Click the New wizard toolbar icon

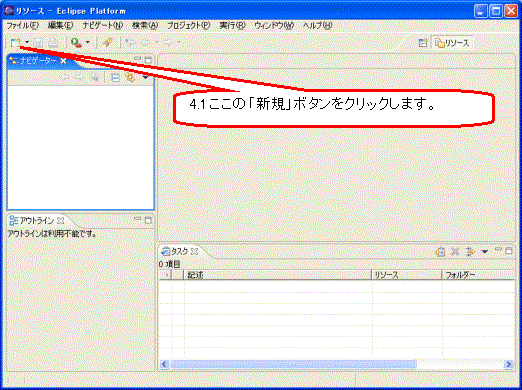[x=16, y=43]
